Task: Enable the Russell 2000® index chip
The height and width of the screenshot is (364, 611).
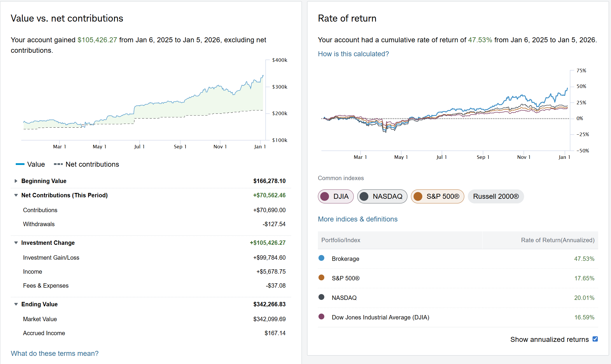Action: [x=496, y=196]
